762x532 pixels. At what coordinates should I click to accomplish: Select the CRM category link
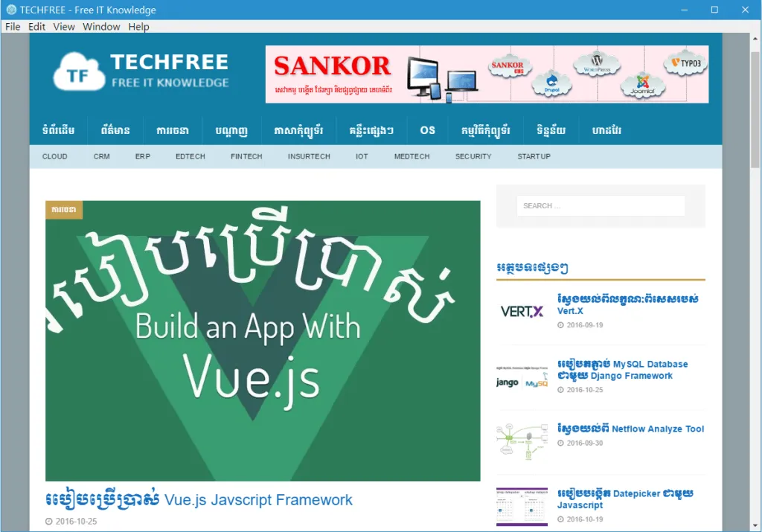101,156
